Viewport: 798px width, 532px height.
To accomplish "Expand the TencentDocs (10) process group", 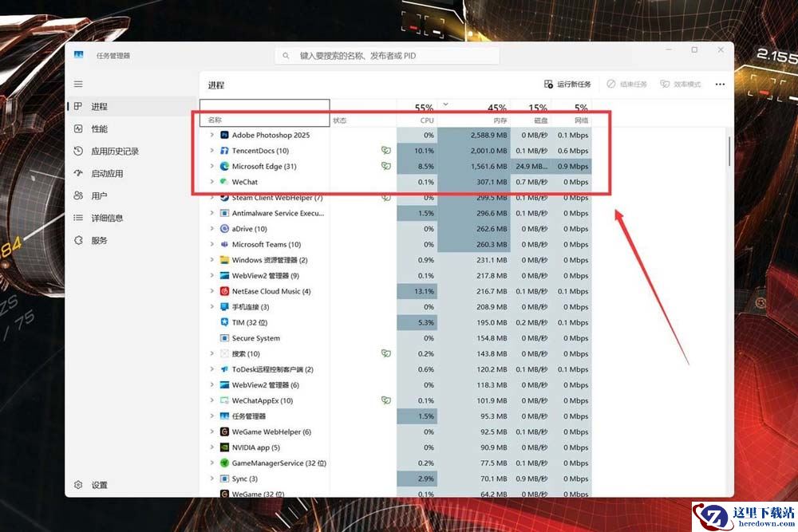I will coord(211,151).
